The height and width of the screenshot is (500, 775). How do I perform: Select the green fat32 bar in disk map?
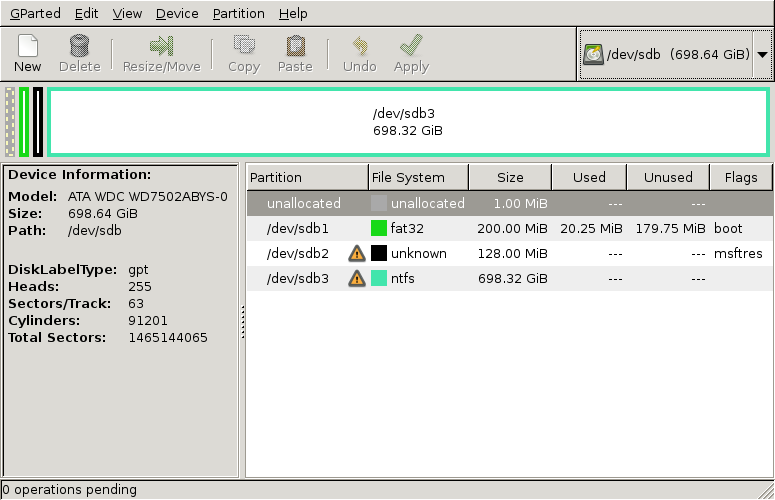tap(24, 122)
